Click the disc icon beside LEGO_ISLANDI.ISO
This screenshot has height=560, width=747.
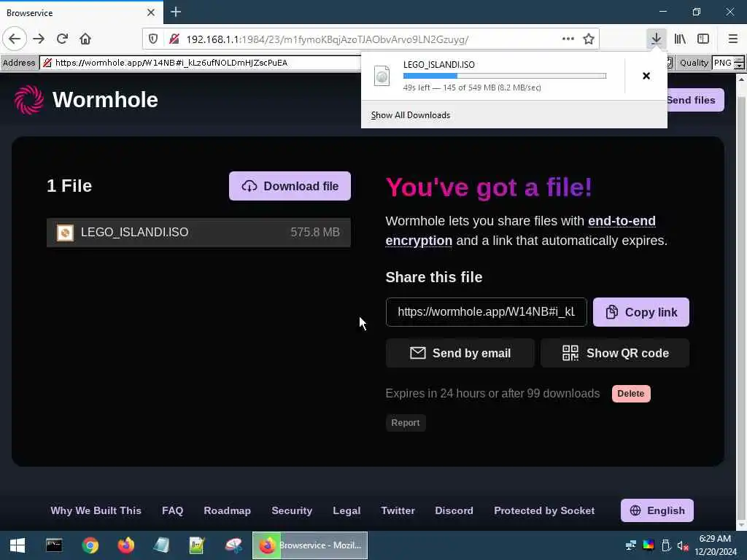point(65,233)
